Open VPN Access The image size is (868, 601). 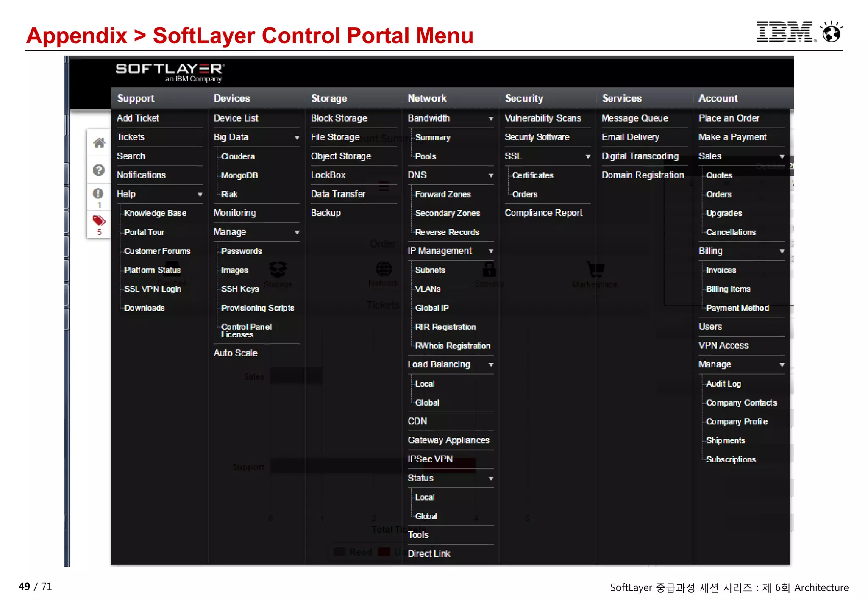click(723, 346)
